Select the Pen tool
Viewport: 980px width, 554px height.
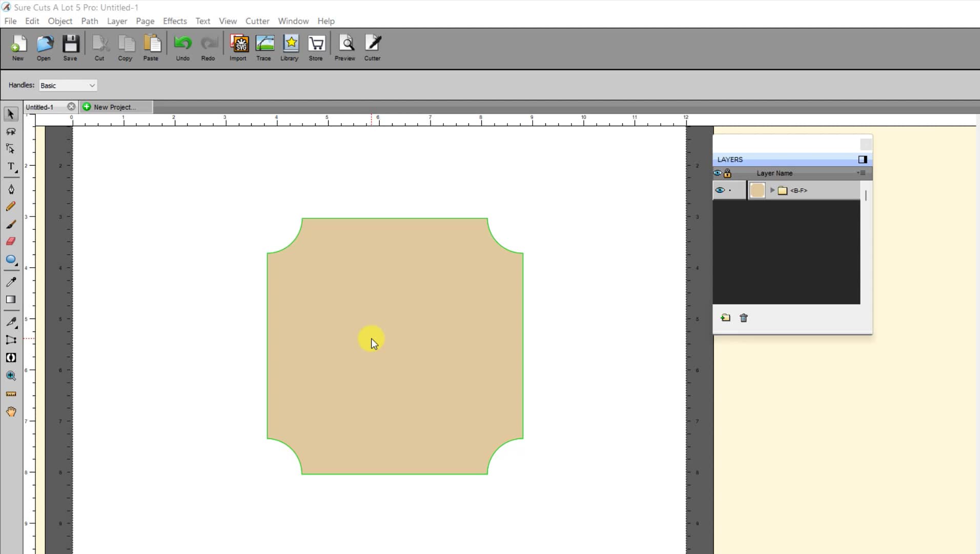pyautogui.click(x=11, y=189)
